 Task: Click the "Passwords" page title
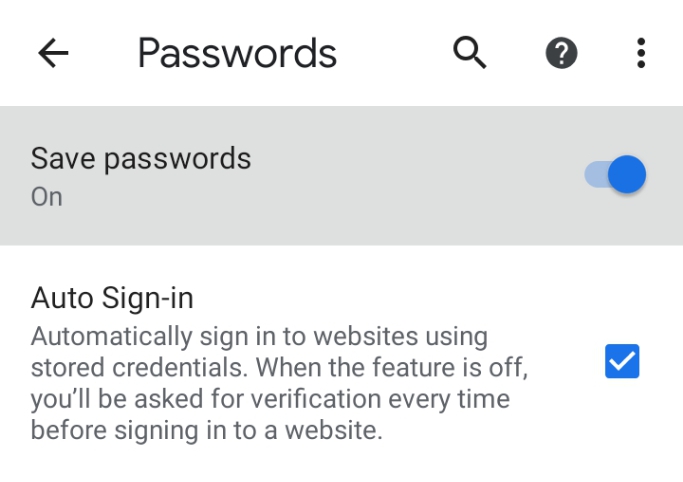click(x=237, y=53)
